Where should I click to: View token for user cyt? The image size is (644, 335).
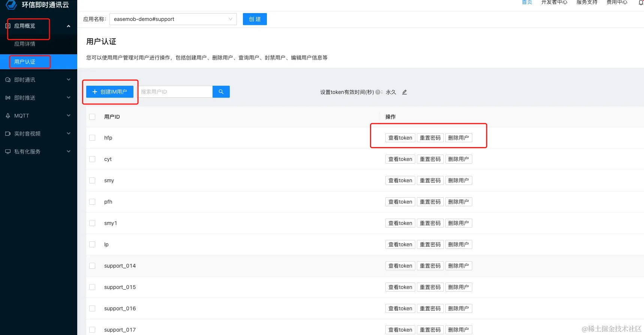pos(400,159)
